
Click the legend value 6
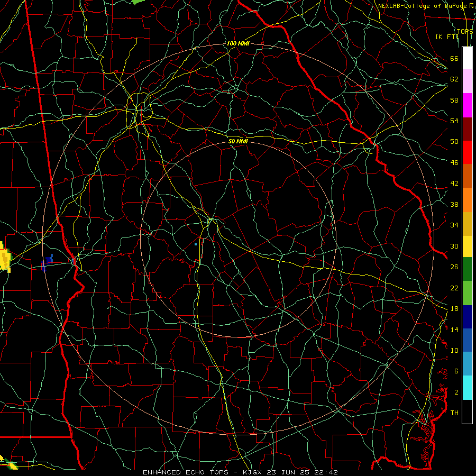(456, 371)
